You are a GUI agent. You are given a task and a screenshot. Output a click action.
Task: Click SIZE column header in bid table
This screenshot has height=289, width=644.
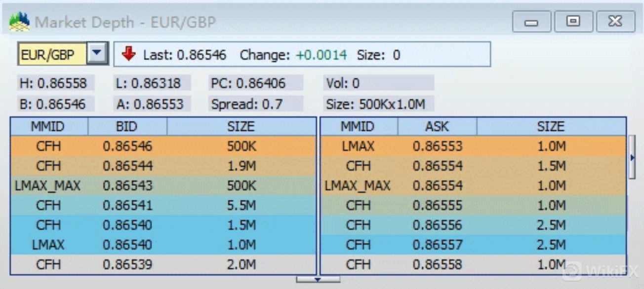(x=241, y=126)
